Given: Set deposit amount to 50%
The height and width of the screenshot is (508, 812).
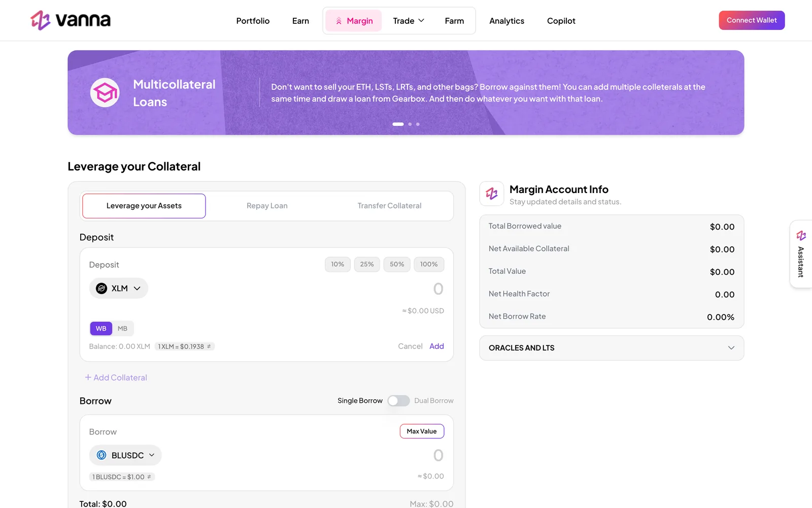Looking at the screenshot, I should (x=397, y=264).
